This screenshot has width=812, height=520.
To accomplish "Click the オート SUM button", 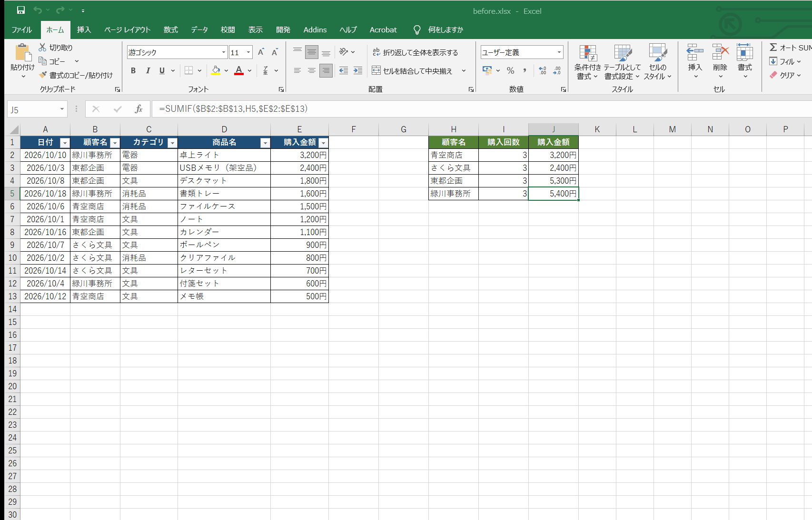I will click(x=790, y=48).
